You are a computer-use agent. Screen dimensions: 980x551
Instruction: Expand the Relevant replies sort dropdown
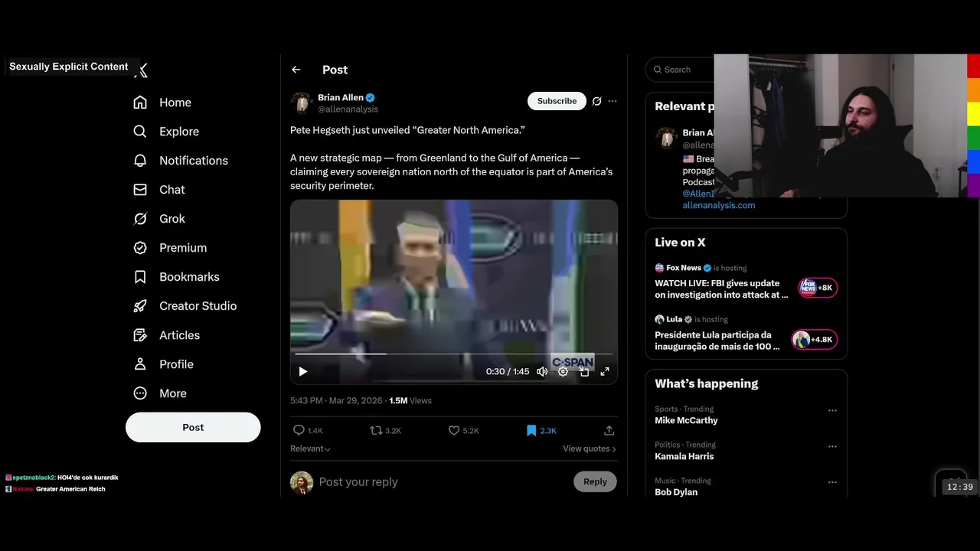pos(310,449)
